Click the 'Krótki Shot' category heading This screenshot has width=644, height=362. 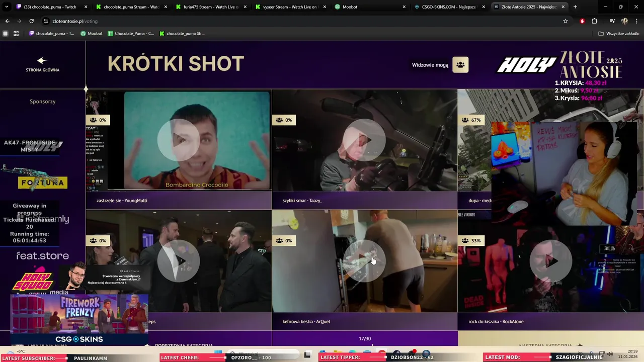(176, 64)
